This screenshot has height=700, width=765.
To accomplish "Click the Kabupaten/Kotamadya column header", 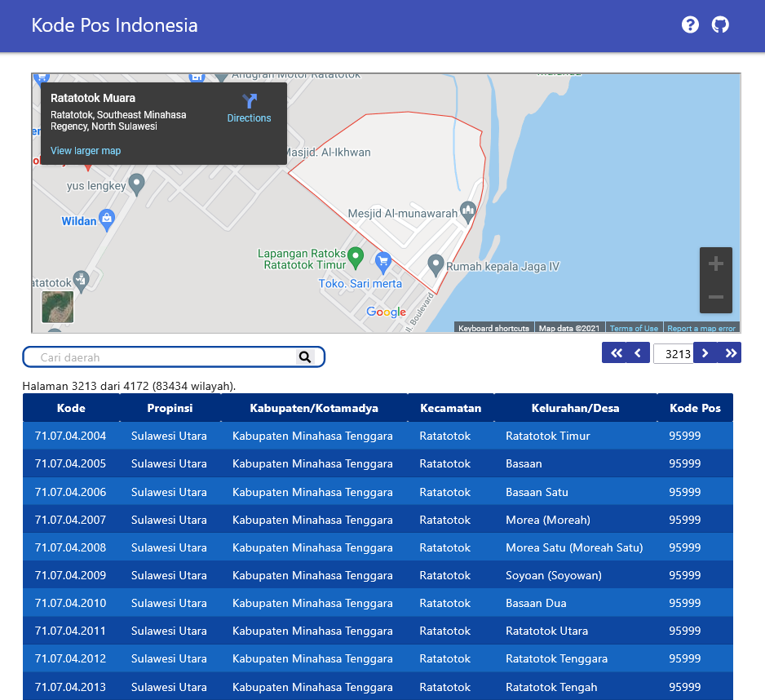I will click(x=314, y=408).
